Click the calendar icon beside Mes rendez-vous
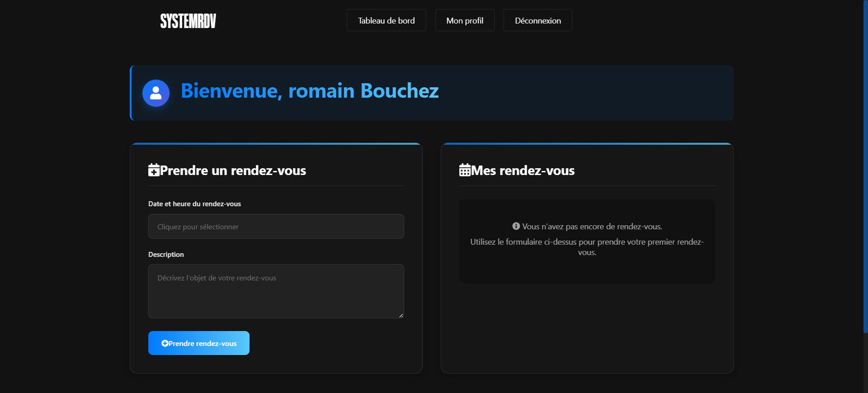Viewport: 868px width, 393px height. 465,170
